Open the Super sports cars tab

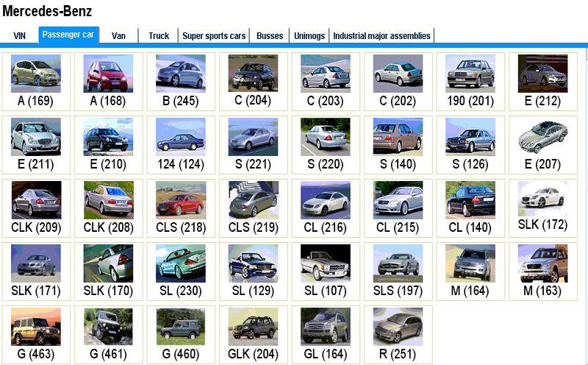tap(214, 35)
